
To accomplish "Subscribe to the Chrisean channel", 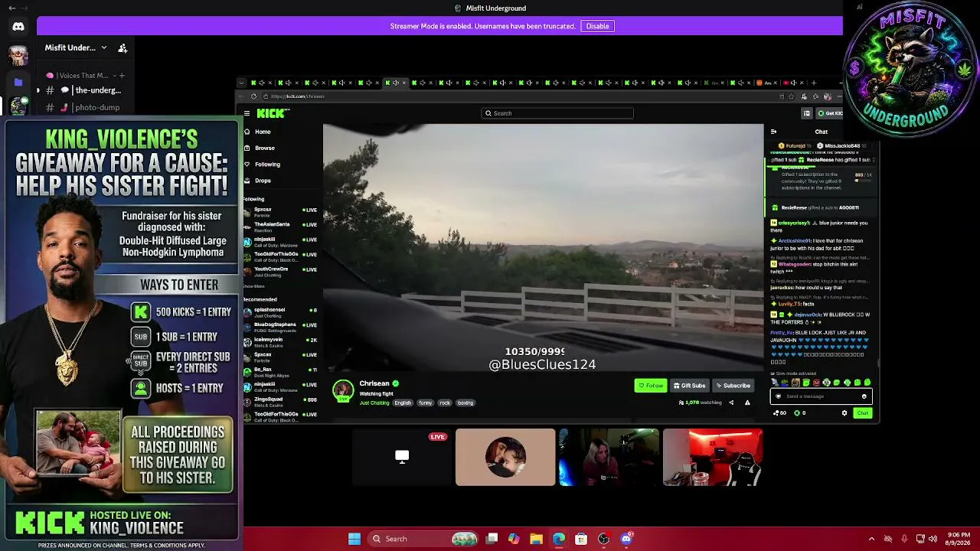I will [x=733, y=386].
